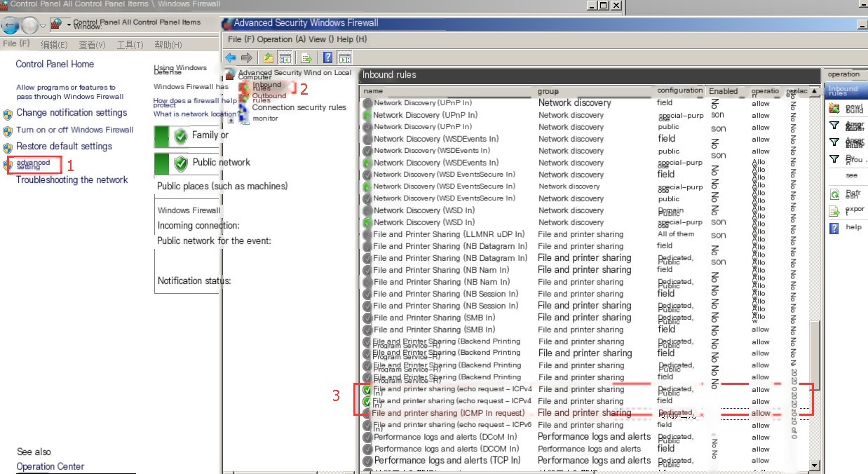Open the 'see' view submenu in operation pane
Image resolution: width=868 pixels, height=474 pixels.
pos(851,175)
